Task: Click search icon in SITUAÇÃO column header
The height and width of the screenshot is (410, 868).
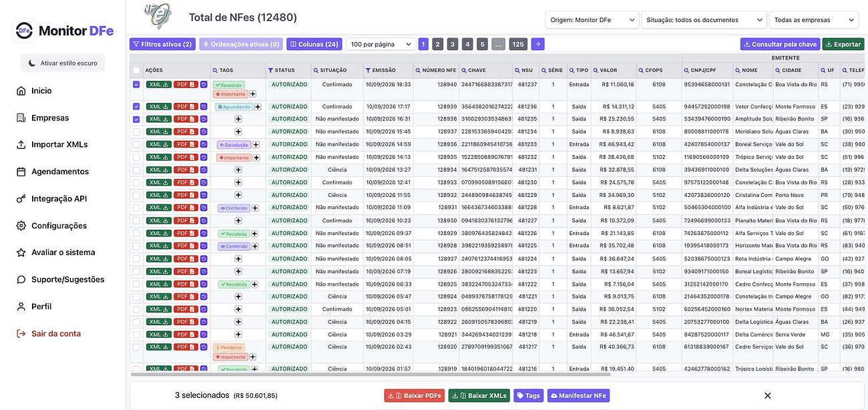Action: [316, 70]
